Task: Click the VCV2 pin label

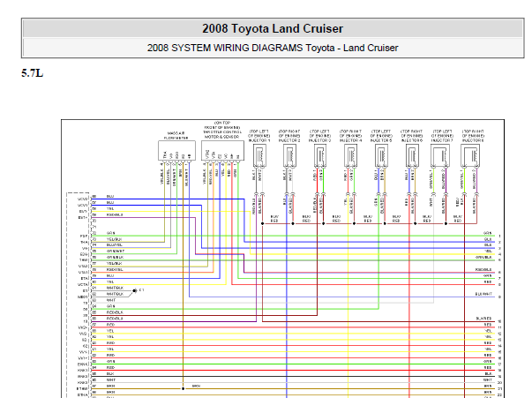Action: point(82,199)
